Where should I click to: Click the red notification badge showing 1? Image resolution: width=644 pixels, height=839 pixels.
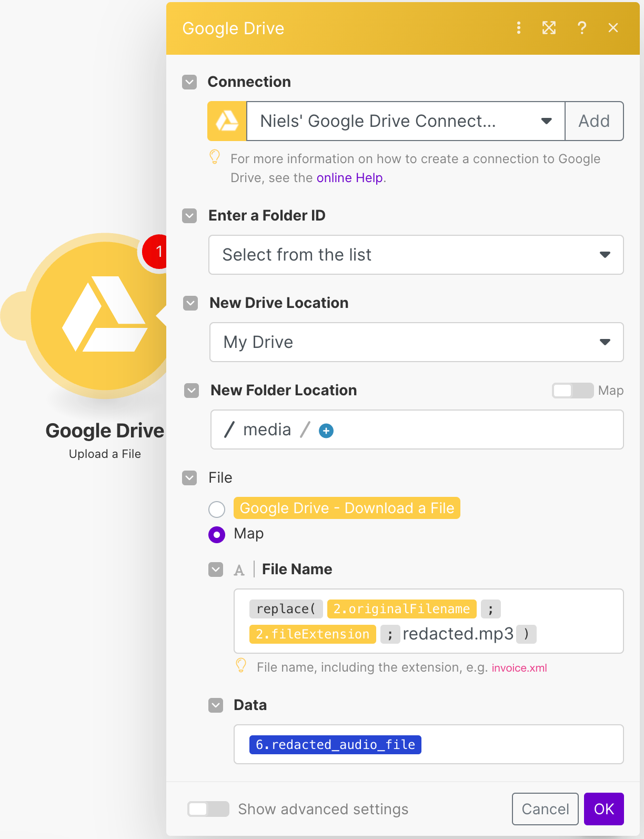156,252
